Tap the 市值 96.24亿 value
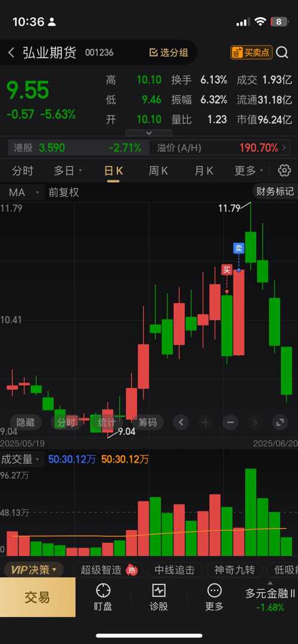This screenshot has width=298, height=644. [x=275, y=120]
